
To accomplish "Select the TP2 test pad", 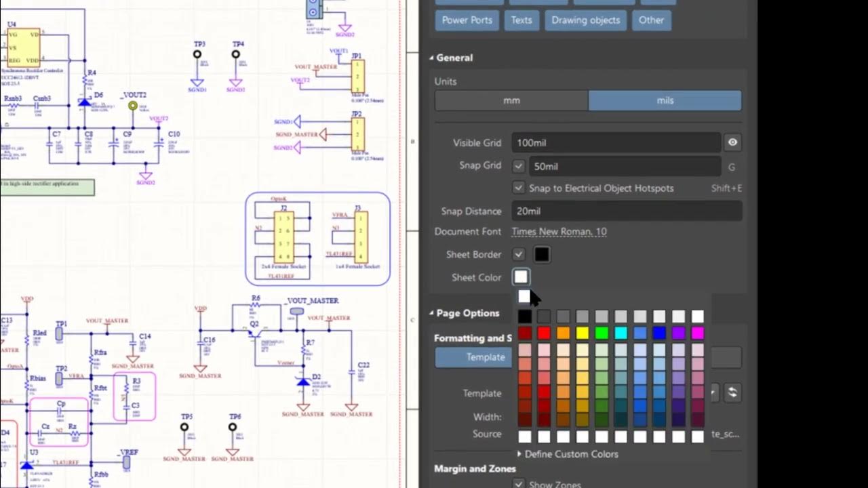I will pyautogui.click(x=59, y=378).
